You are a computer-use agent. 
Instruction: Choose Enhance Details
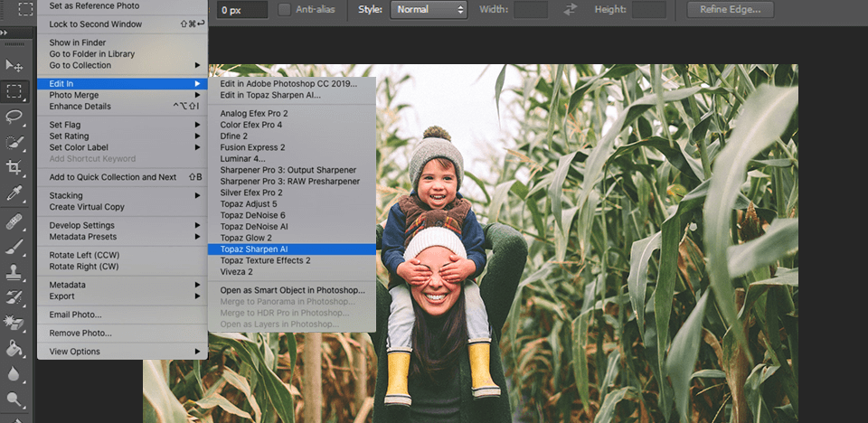[122, 107]
